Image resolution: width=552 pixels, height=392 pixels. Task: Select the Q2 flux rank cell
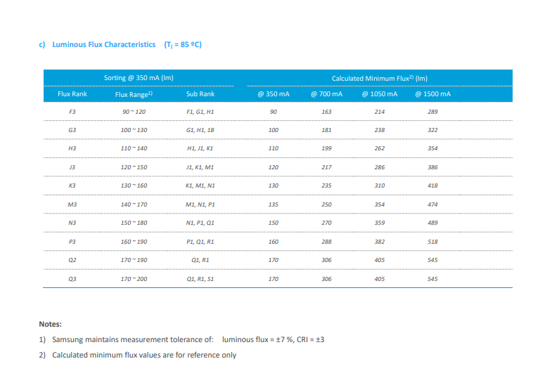tap(72, 260)
